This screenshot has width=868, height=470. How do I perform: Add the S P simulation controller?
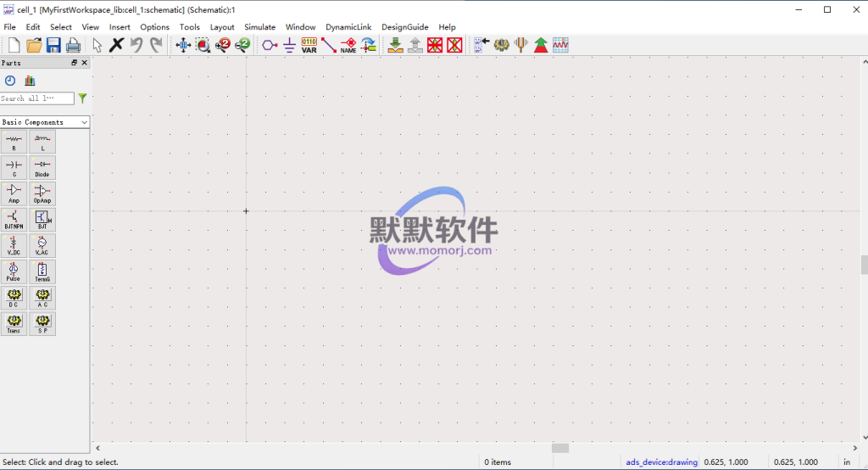coord(42,324)
